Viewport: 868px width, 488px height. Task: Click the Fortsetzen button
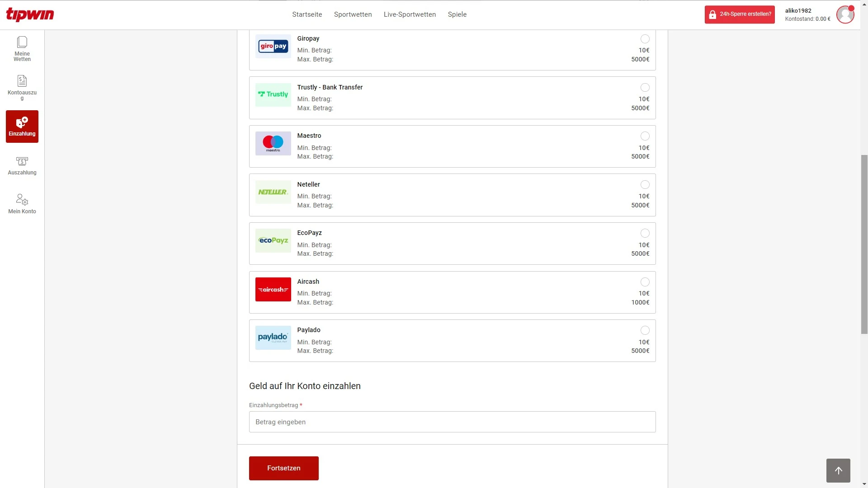pyautogui.click(x=284, y=468)
